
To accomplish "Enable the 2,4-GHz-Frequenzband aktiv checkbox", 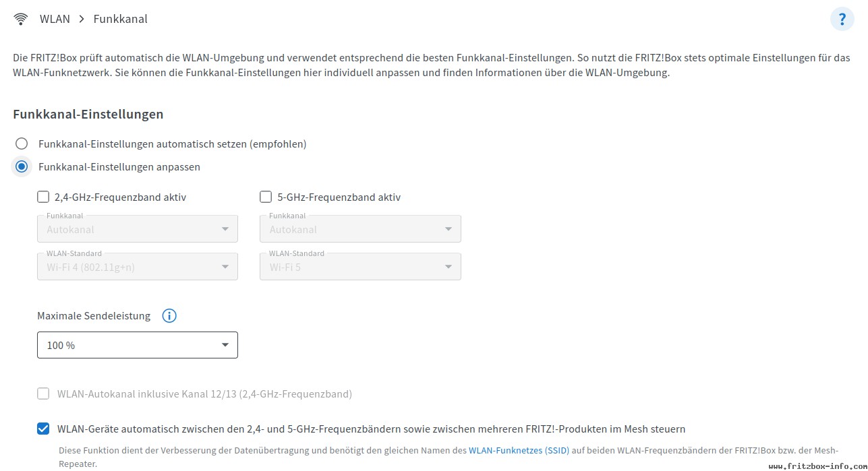I will click(43, 197).
